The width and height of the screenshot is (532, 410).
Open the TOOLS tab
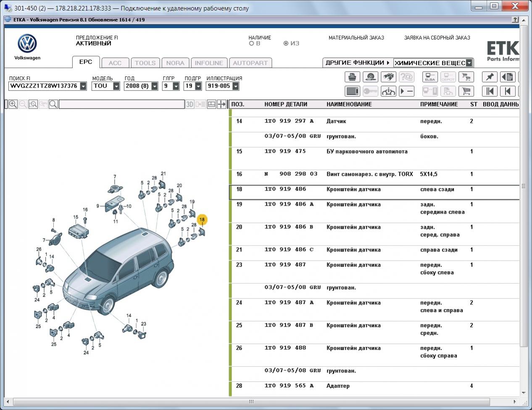coord(145,63)
